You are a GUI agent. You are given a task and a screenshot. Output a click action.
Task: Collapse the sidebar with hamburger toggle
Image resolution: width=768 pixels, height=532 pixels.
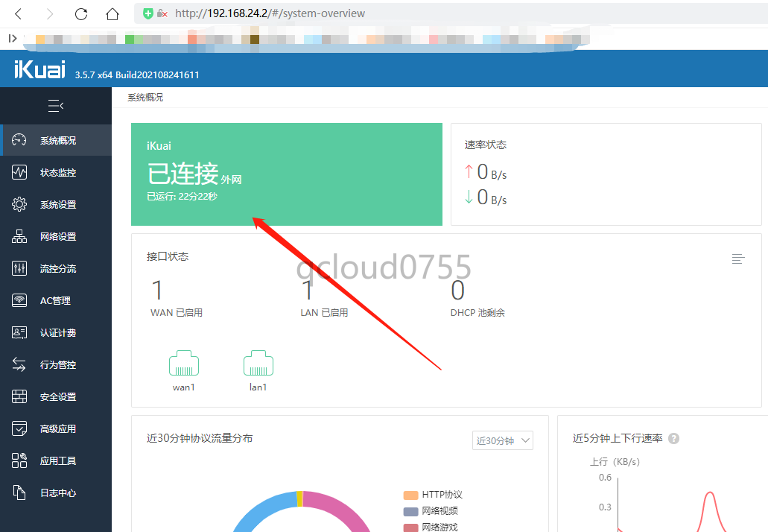[56, 106]
